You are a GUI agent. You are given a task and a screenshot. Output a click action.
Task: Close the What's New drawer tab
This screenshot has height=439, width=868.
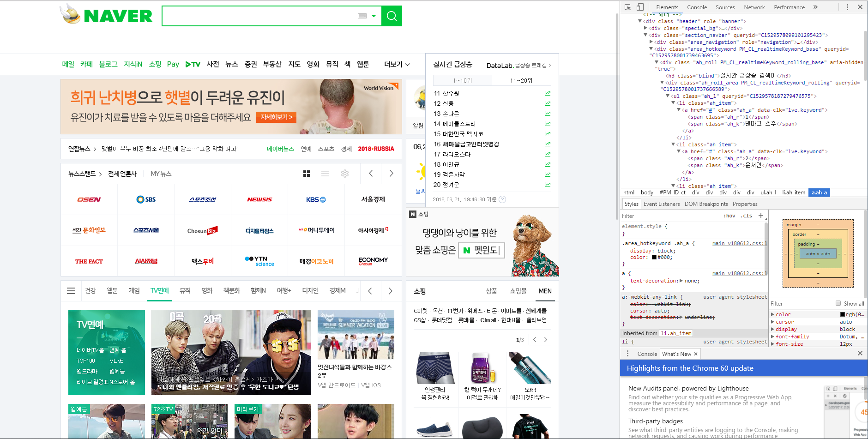coord(696,354)
